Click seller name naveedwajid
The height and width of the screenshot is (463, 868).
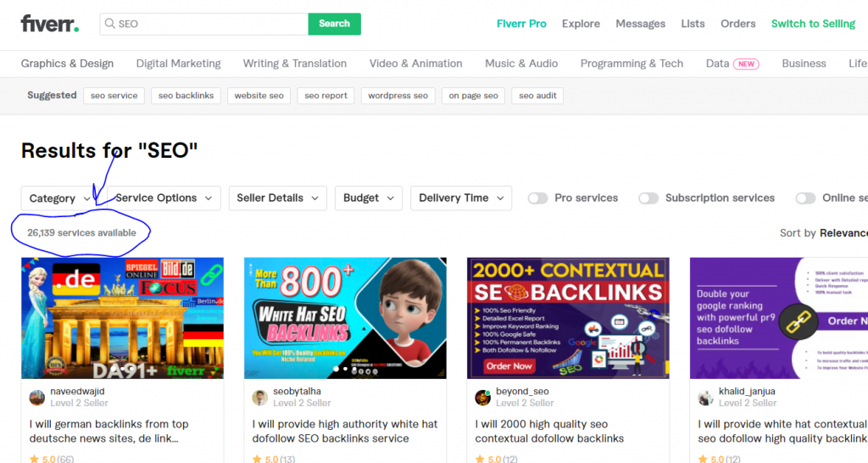[77, 391]
